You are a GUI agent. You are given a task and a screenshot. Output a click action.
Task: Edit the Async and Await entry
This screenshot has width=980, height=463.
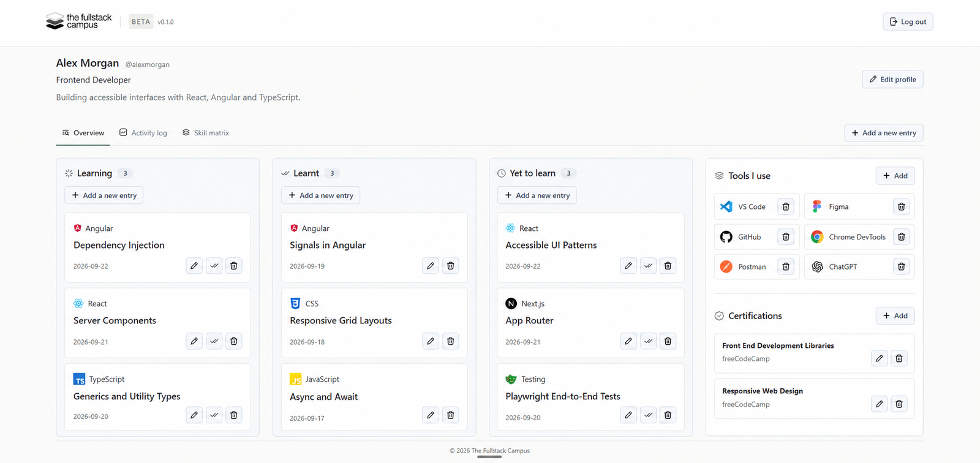[431, 415]
